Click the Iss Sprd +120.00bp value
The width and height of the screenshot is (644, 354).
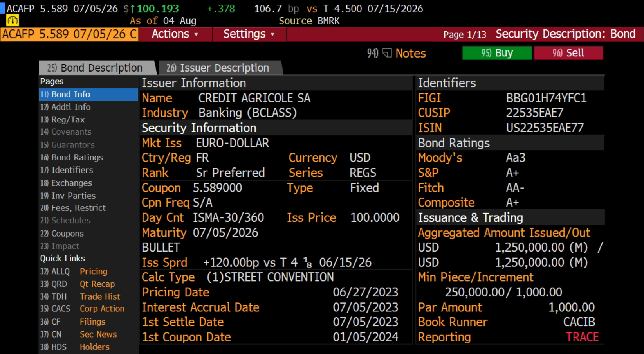(287, 262)
